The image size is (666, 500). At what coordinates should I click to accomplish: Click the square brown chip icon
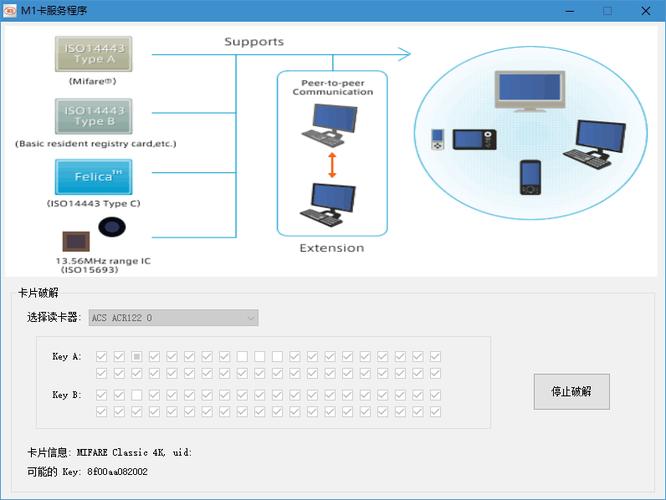coord(75,241)
